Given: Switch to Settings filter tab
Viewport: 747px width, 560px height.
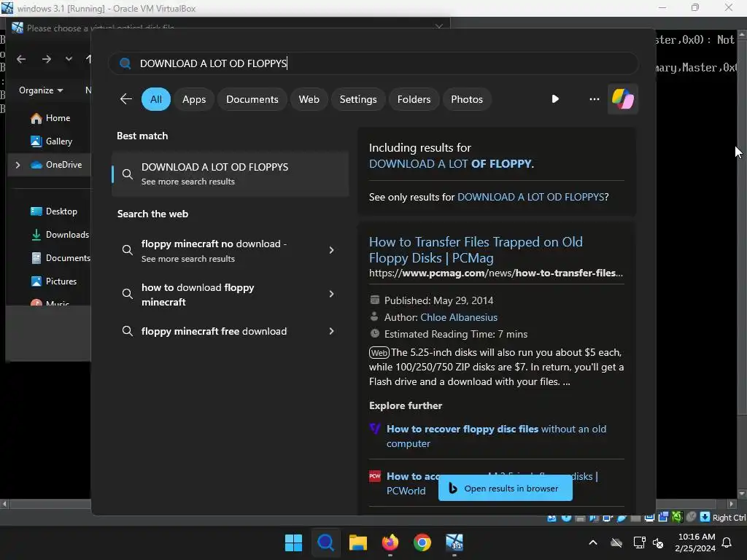Looking at the screenshot, I should pos(357,99).
